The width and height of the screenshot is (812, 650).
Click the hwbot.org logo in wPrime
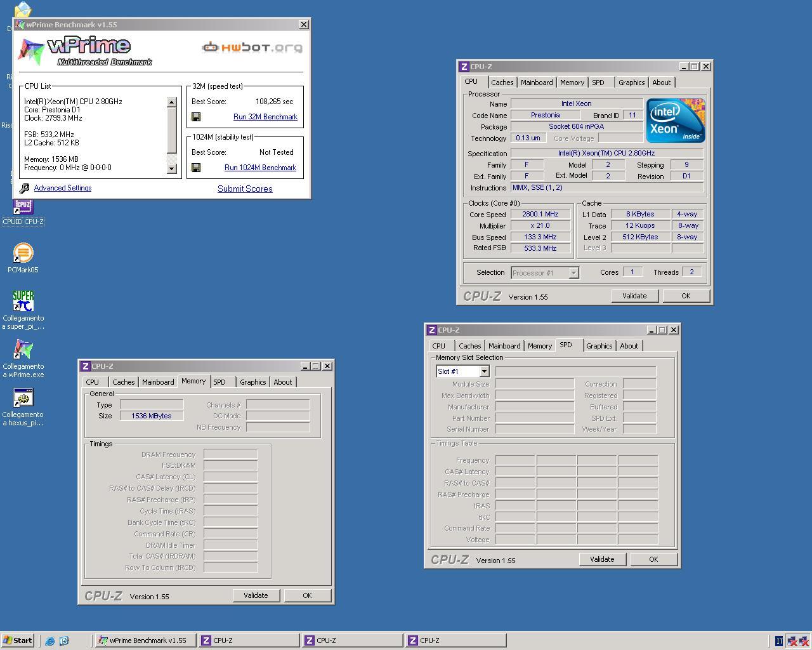tap(252, 47)
